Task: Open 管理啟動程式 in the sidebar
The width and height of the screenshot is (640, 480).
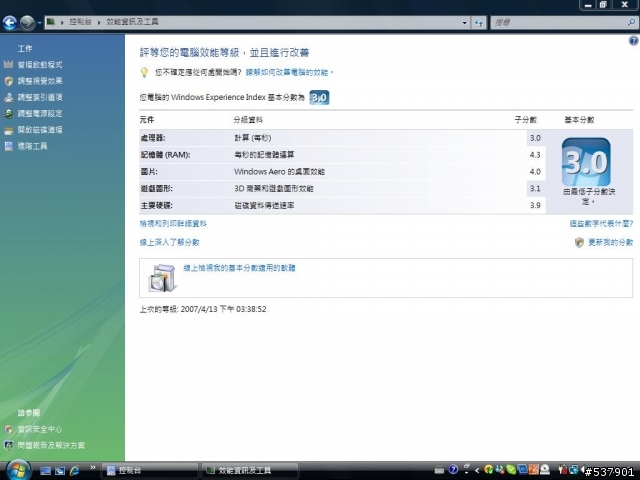Action: (40, 64)
